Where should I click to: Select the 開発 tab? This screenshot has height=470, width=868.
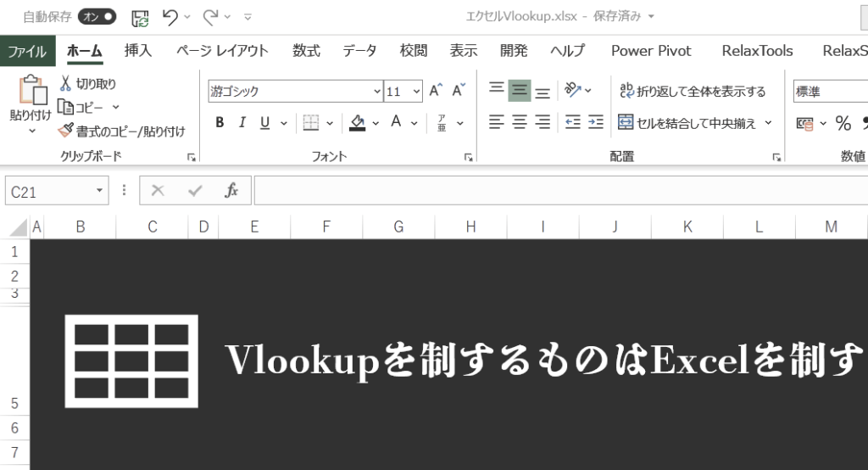coord(514,51)
